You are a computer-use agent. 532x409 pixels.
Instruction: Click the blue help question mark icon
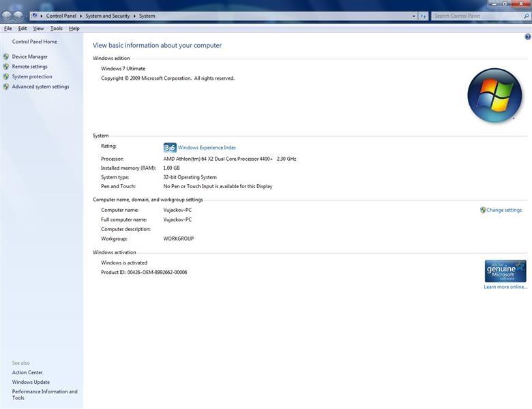(x=528, y=37)
